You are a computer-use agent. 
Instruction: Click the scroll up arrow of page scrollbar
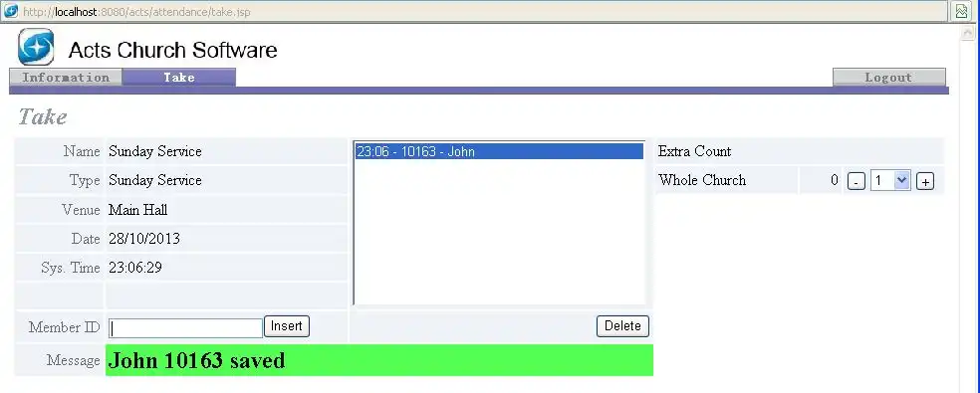[968, 33]
